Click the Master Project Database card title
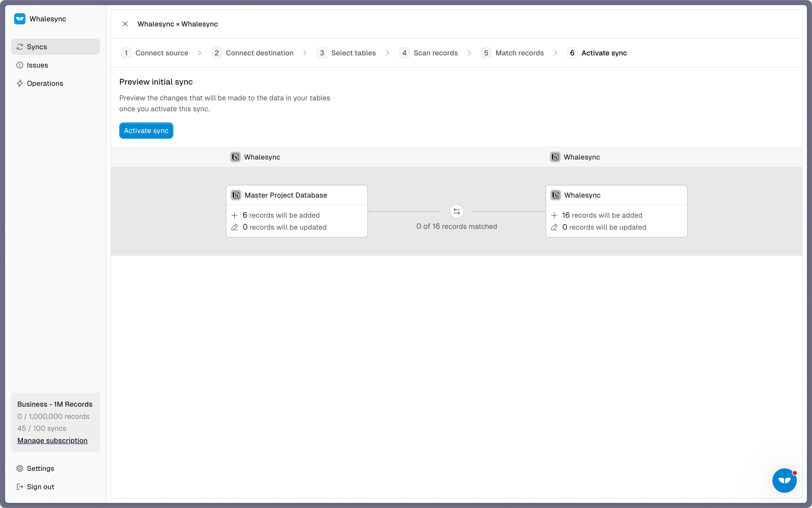Viewport: 812px width, 508px height. [x=286, y=195]
